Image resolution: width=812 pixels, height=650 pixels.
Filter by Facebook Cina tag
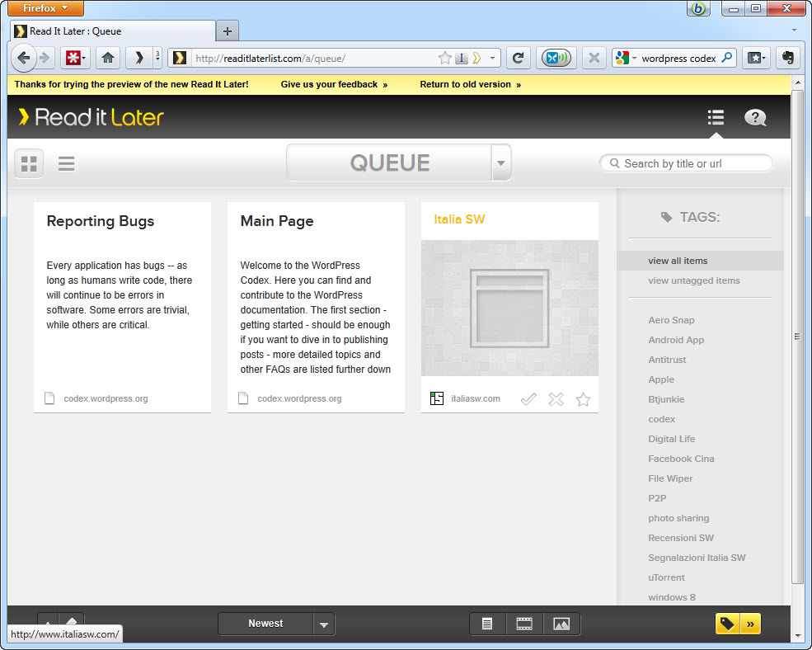681,459
